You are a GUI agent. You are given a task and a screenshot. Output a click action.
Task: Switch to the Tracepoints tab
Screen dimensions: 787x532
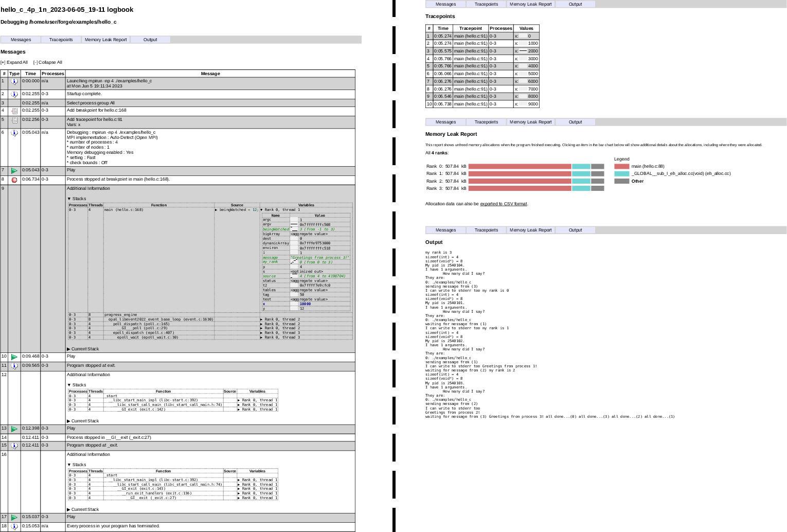[61, 39]
